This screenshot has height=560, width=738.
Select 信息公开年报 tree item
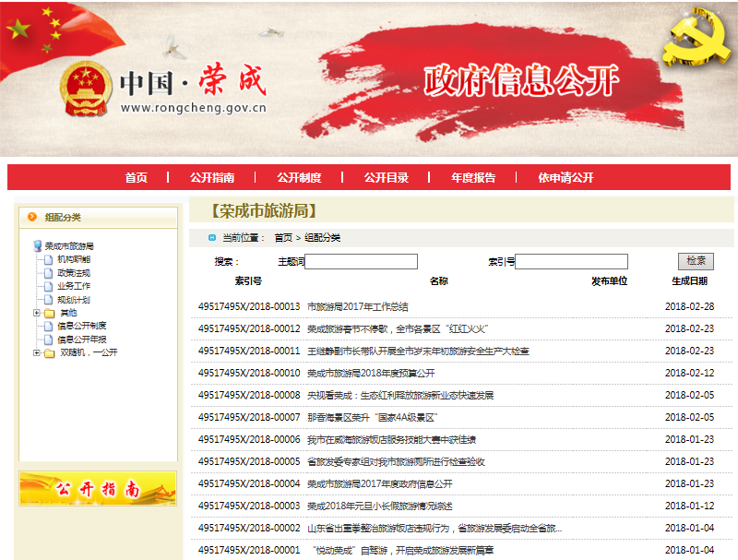(81, 340)
